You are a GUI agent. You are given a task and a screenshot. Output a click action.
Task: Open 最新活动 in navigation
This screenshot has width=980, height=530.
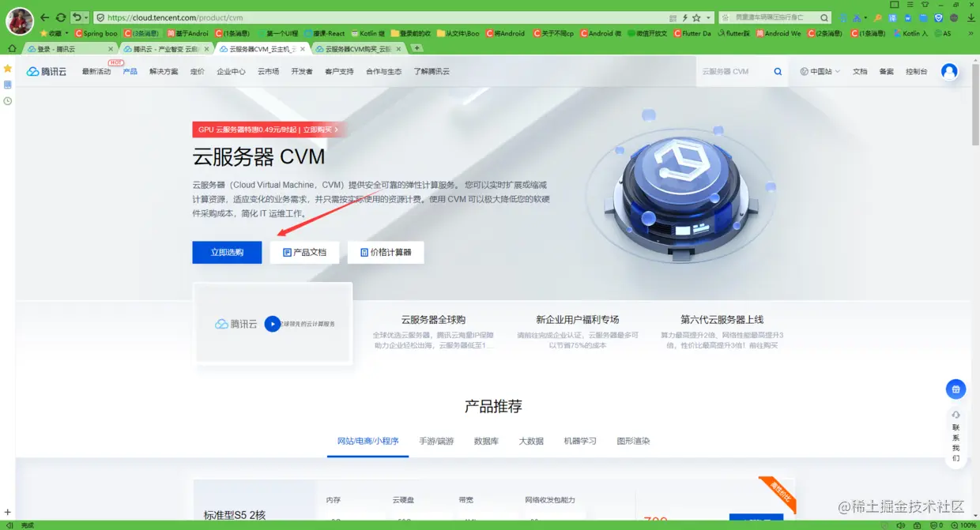coord(96,71)
